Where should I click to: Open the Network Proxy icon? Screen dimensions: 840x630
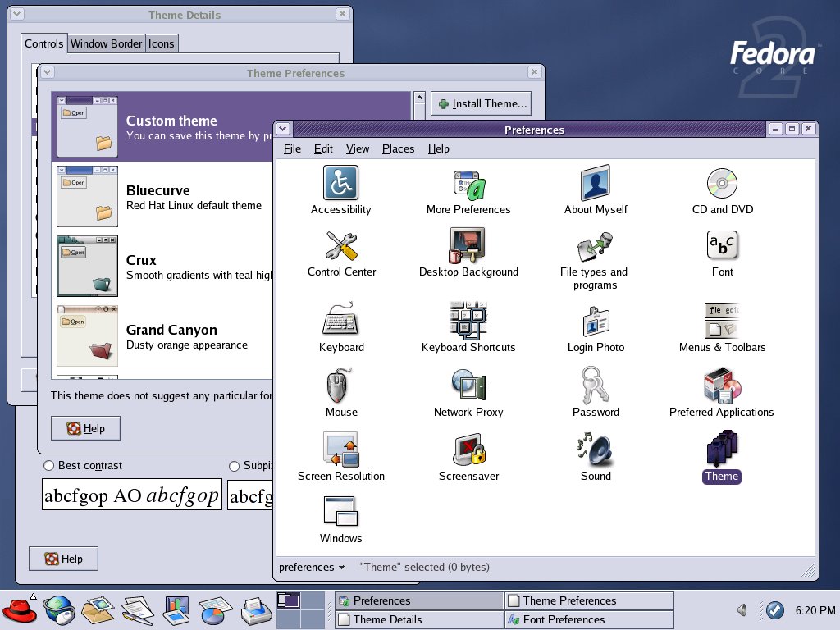pos(468,385)
